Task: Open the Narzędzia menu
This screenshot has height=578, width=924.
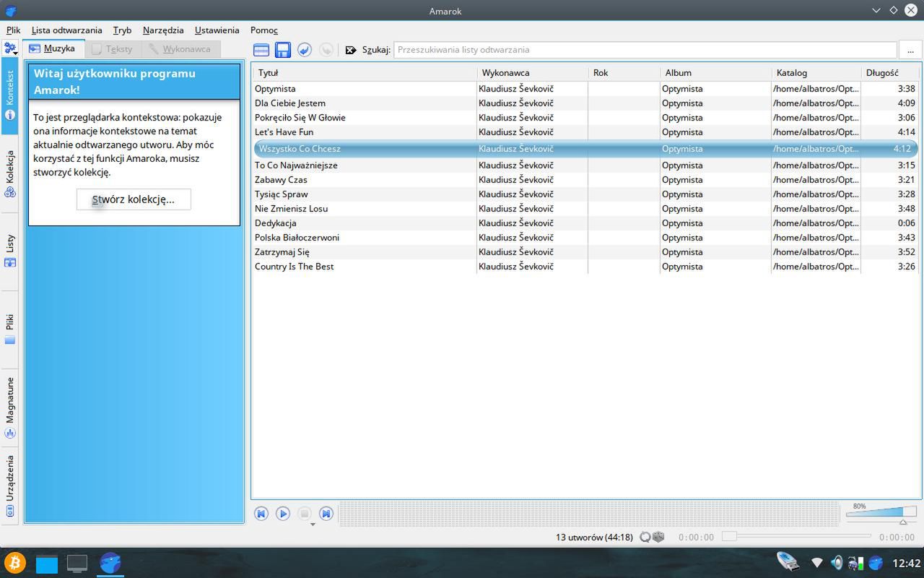Action: 163,30
